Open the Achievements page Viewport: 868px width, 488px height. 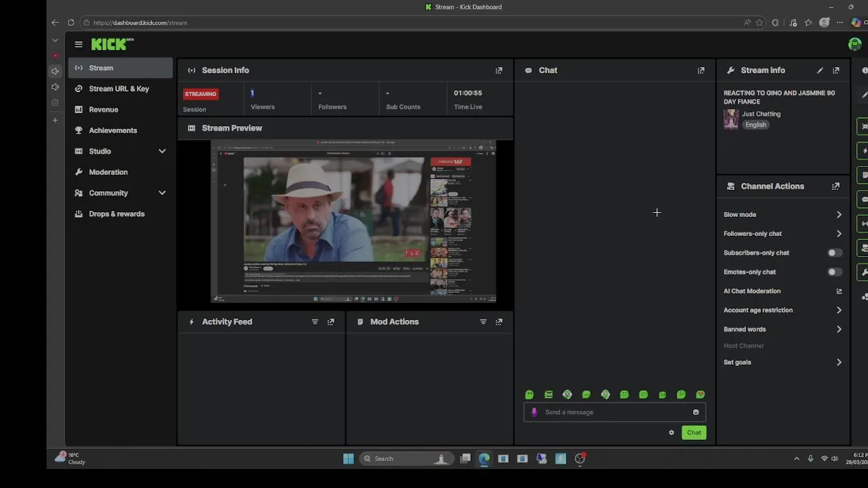point(113,130)
